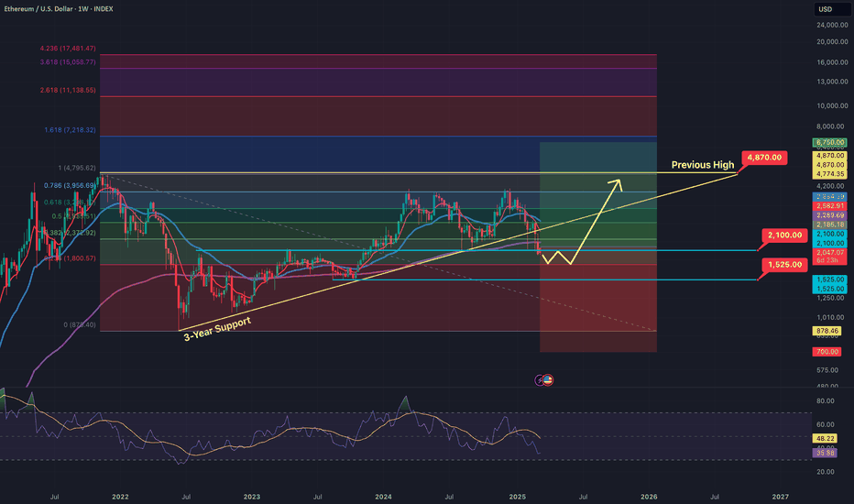Click the 80.00 RSI scale tick
The height and width of the screenshot is (504, 854).
826,401
